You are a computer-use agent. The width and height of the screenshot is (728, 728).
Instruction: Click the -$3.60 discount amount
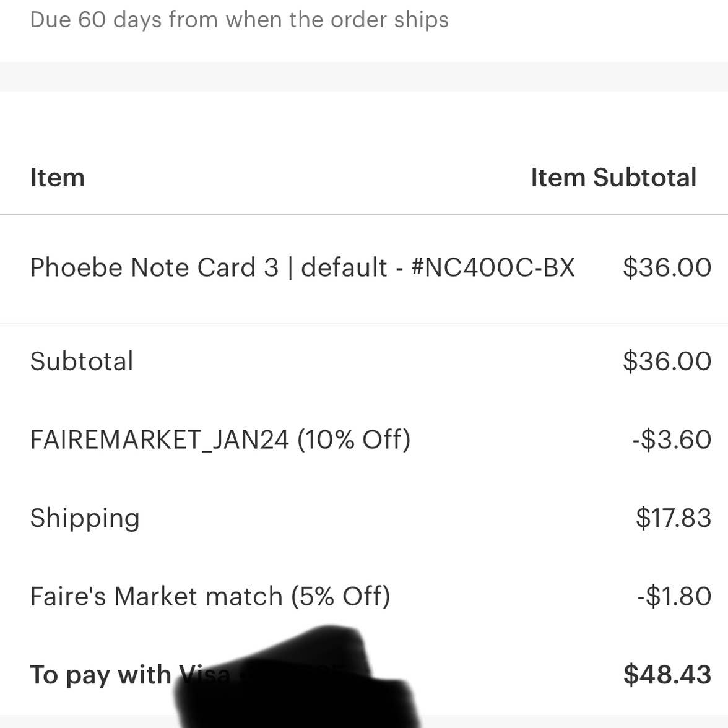point(672,440)
